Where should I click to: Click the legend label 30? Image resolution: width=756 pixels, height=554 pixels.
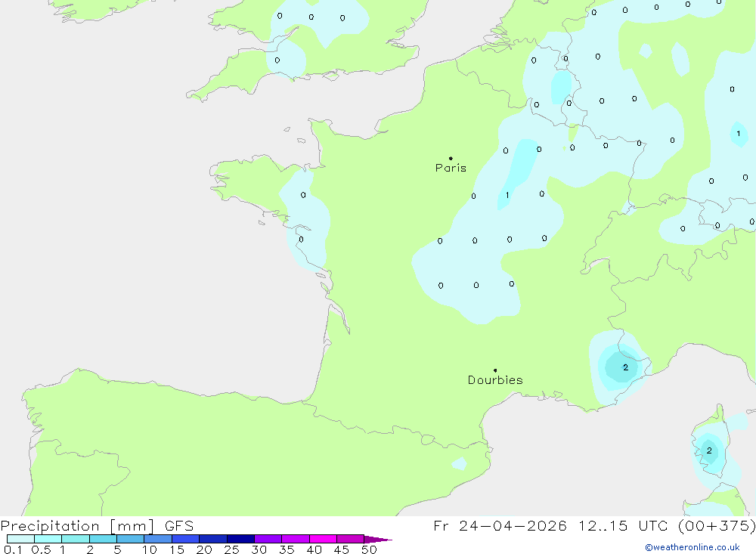[x=259, y=549]
